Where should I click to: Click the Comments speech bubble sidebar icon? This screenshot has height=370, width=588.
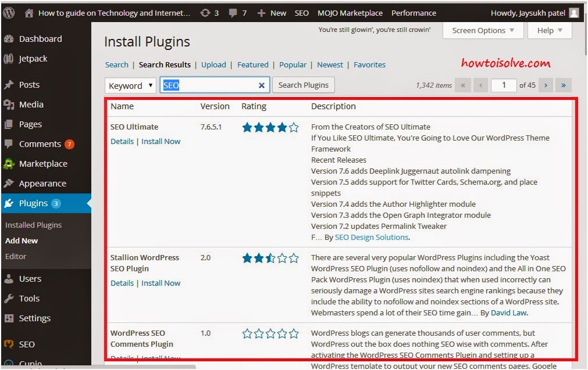[9, 144]
